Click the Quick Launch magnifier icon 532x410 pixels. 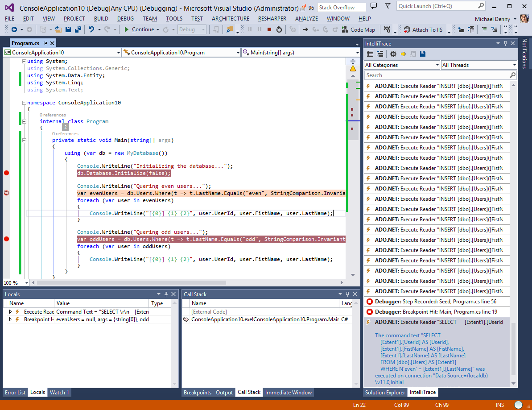pyautogui.click(x=481, y=6)
